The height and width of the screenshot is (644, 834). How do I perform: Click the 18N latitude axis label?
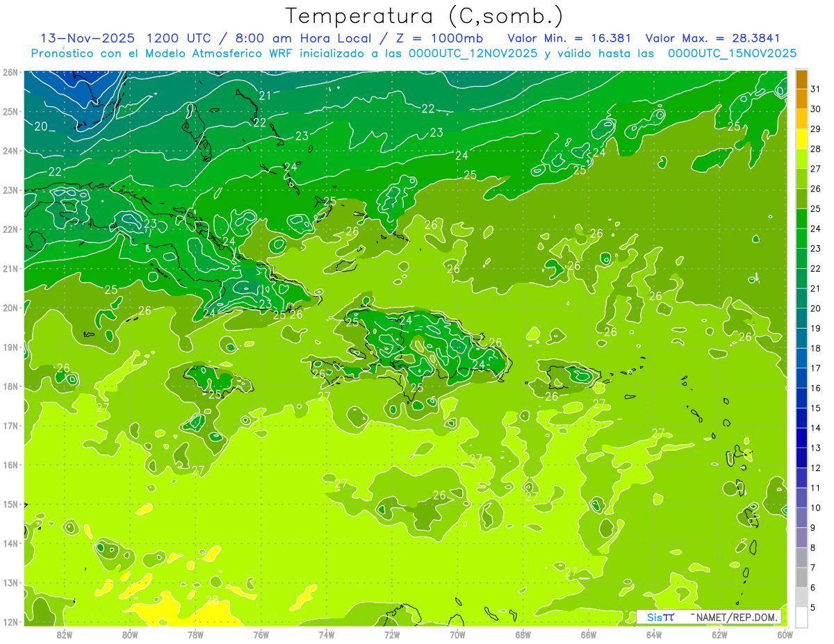[x=10, y=386]
